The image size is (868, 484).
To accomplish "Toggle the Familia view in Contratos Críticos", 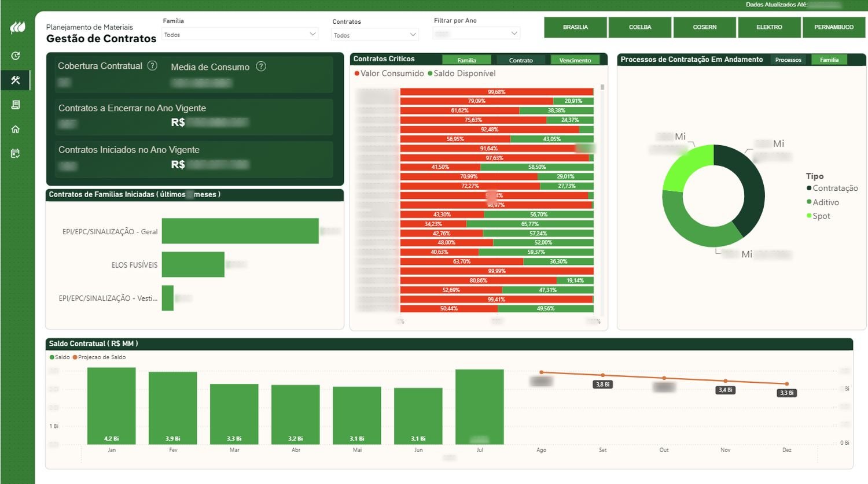I will pyautogui.click(x=466, y=60).
